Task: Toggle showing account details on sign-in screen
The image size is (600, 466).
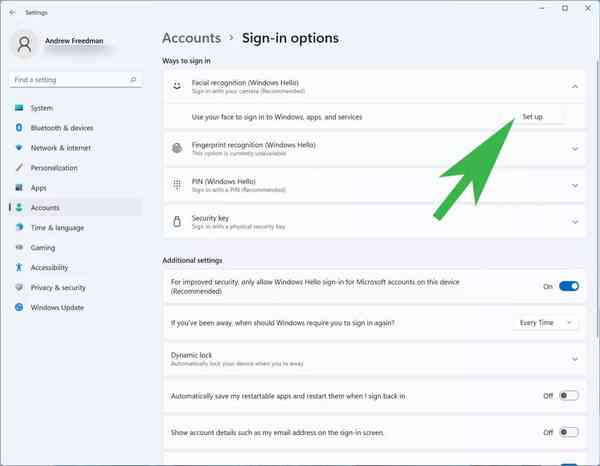Action: [568, 432]
